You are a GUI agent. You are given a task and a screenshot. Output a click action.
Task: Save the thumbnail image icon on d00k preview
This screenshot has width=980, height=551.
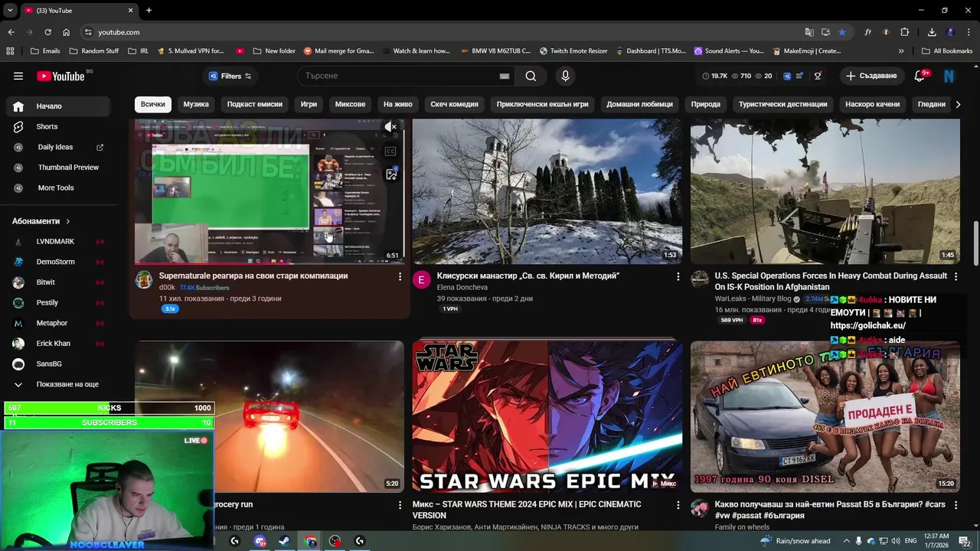[x=391, y=174]
